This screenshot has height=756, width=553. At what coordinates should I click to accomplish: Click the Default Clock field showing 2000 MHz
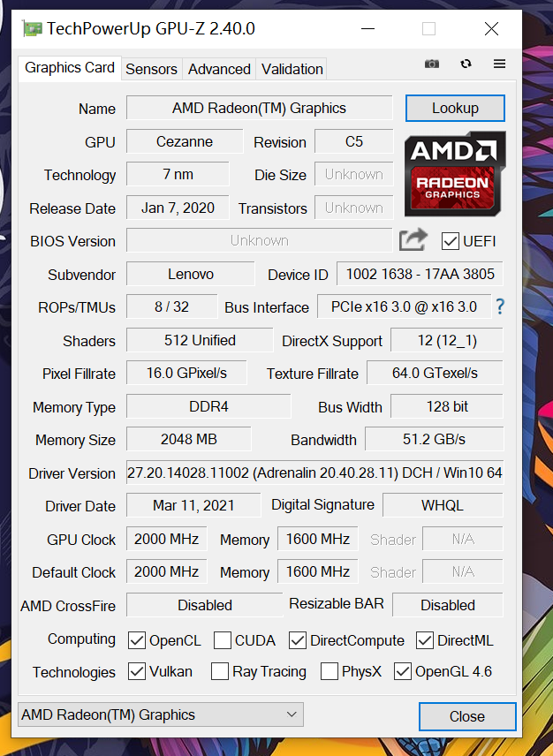[x=166, y=571]
